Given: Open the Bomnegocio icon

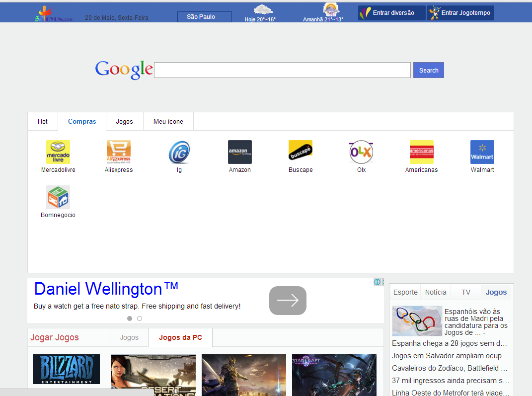Looking at the screenshot, I should coord(58,197).
